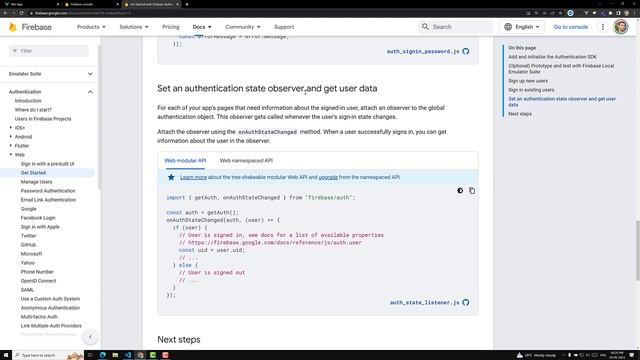Screen dimensions: 640x360
Task: Open Introduction under Authentication
Action: click(28, 101)
